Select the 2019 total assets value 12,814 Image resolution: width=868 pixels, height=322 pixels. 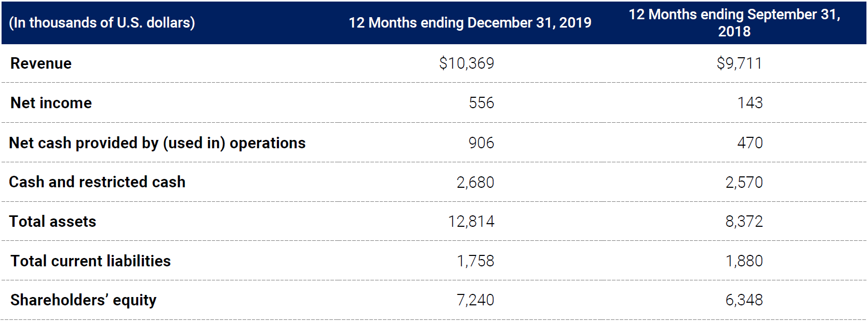471,222
